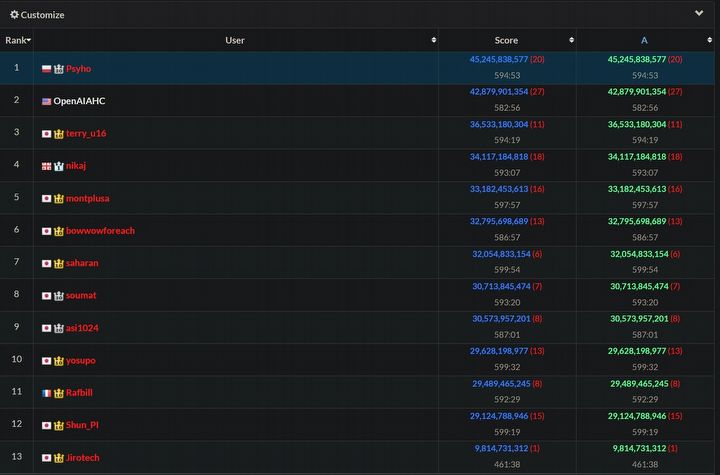Visit the montplusa profile link
The width and height of the screenshot is (720, 475).
(x=88, y=198)
